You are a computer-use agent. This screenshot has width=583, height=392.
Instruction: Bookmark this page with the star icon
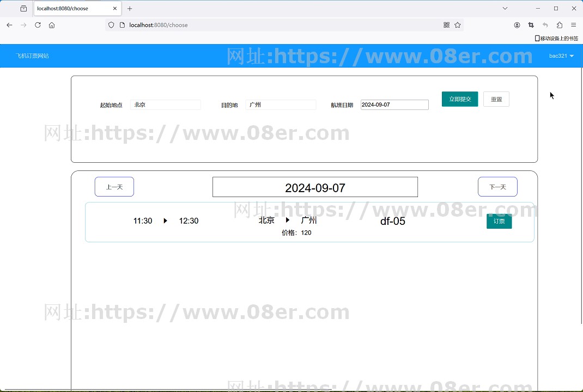457,25
